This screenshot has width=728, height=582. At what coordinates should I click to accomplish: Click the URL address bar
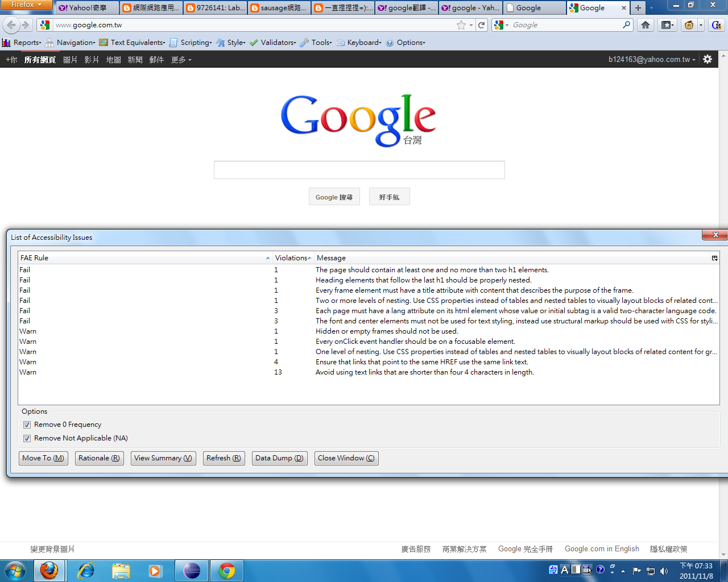click(254, 25)
